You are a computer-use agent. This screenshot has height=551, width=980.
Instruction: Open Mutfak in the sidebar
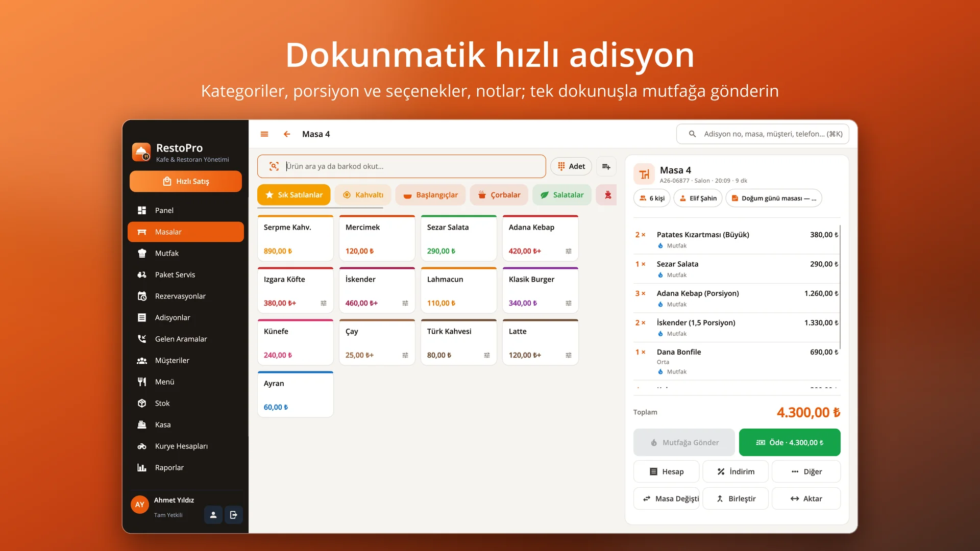pos(186,253)
